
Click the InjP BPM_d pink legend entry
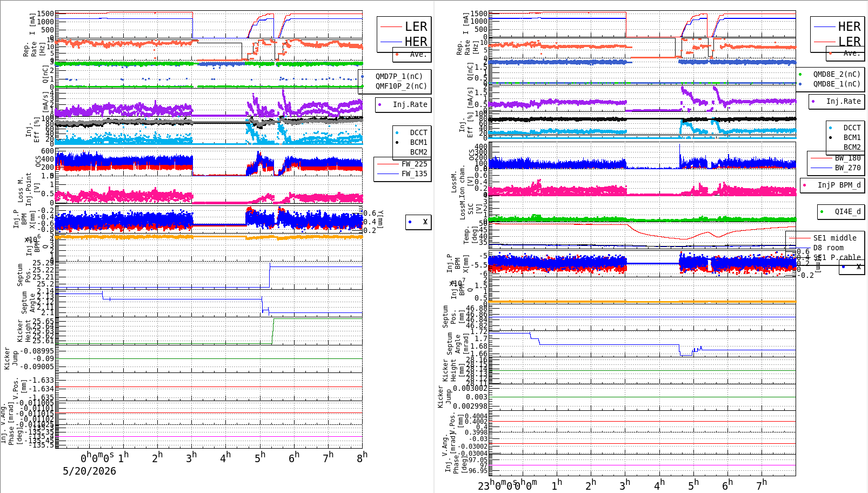coord(832,185)
